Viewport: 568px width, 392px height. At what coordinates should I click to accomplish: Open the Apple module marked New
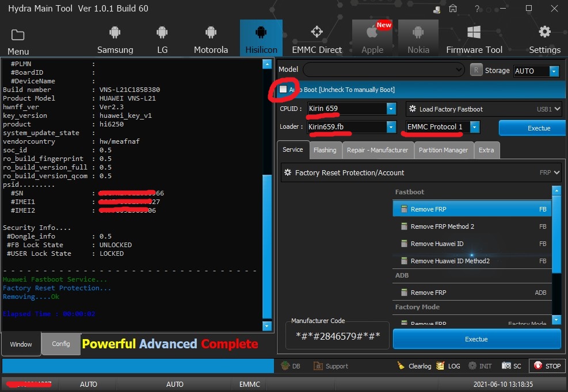(372, 39)
